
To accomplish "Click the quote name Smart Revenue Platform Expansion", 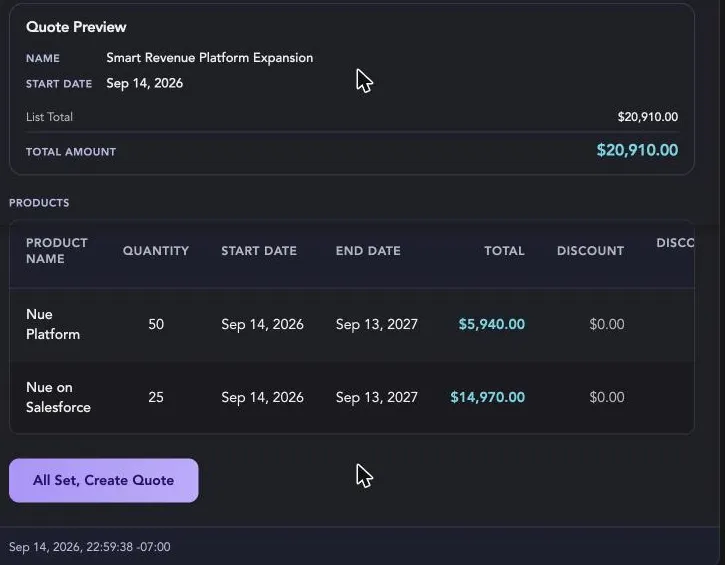I will pyautogui.click(x=209, y=58).
